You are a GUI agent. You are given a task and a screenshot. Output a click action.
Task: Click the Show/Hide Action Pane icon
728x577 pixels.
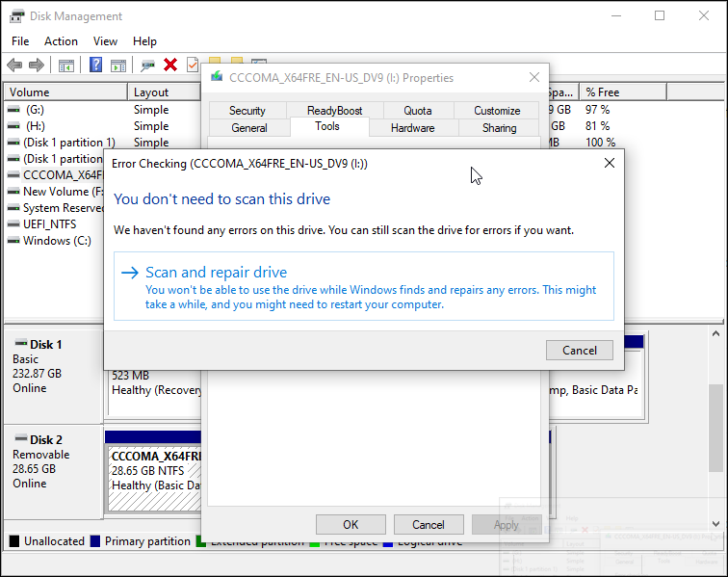[x=117, y=65]
